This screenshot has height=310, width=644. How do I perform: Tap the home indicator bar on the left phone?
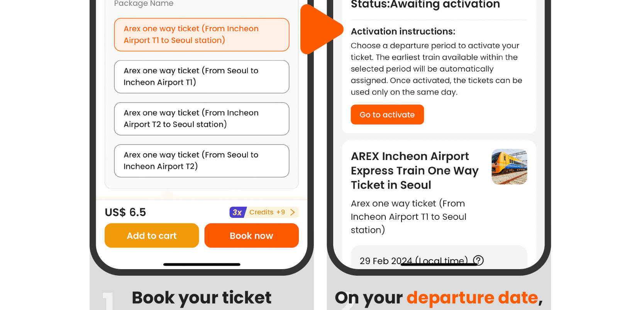(201, 264)
